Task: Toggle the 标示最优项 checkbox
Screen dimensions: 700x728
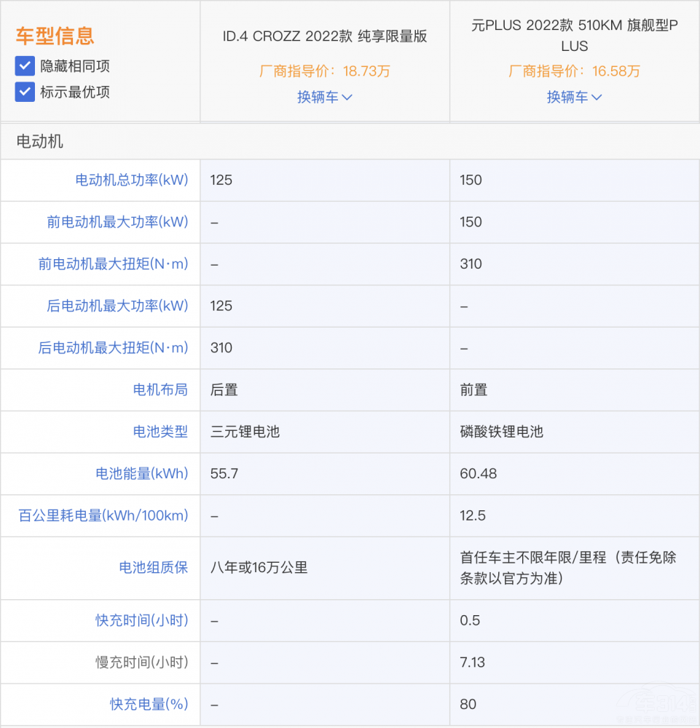Action: coord(25,92)
